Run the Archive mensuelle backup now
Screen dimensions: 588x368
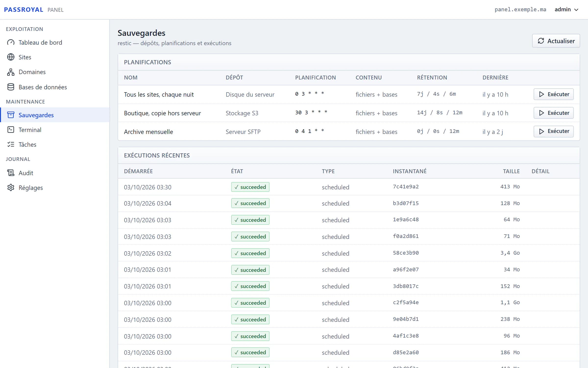(553, 131)
